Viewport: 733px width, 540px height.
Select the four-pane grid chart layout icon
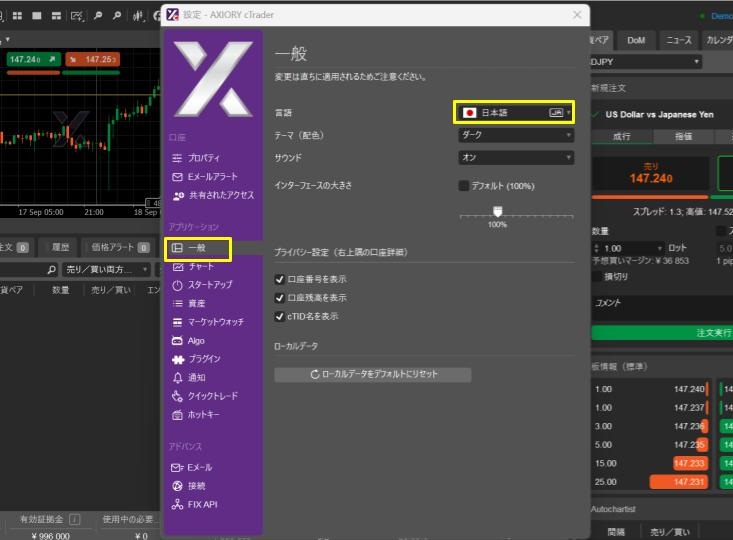coord(17,16)
